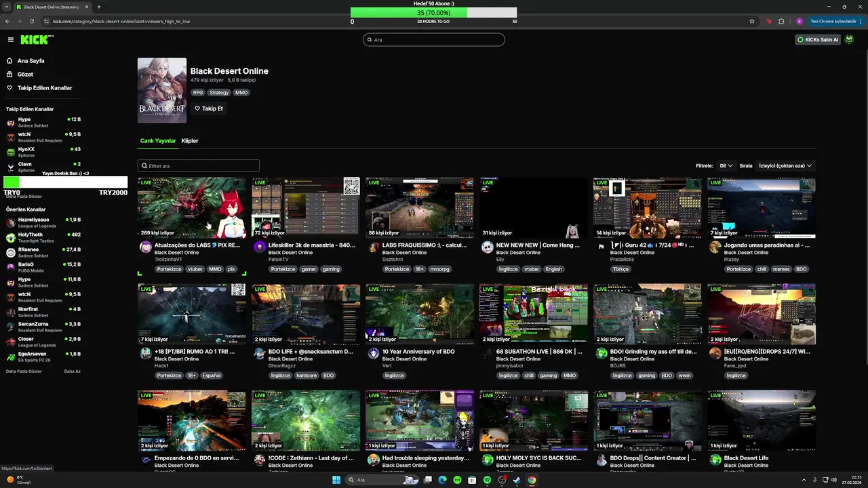Click the Ara search field on Kick
The width and height of the screenshot is (868, 488).
tap(434, 40)
